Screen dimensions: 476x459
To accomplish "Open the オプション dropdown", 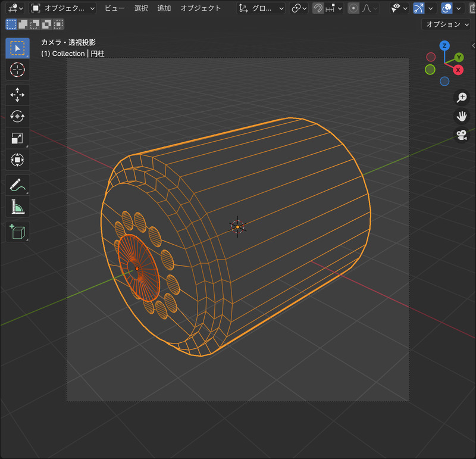I will [x=446, y=24].
